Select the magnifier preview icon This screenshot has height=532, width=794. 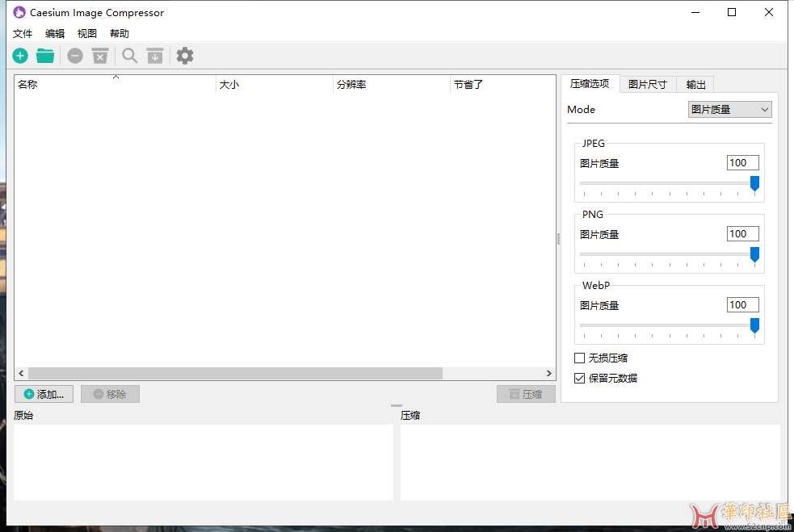pos(129,56)
